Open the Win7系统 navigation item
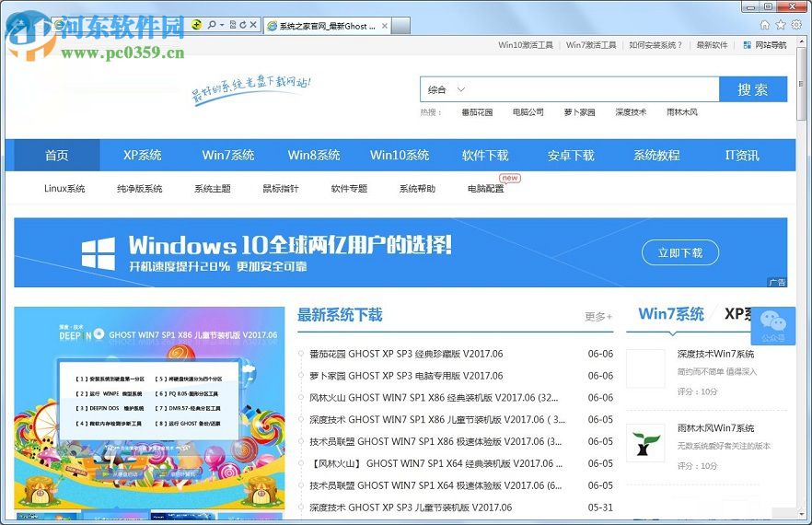Image resolution: width=812 pixels, height=525 pixels. point(228,155)
